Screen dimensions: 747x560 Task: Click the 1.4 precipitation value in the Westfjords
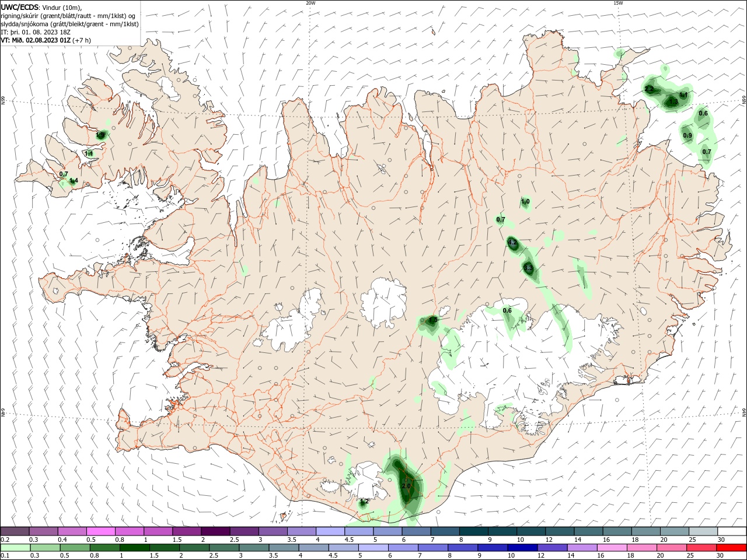click(74, 181)
